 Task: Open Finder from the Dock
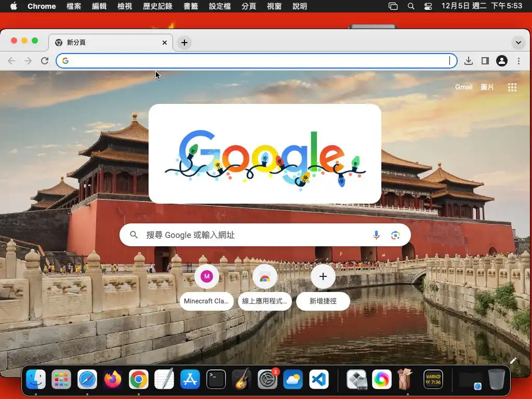pyautogui.click(x=36, y=379)
